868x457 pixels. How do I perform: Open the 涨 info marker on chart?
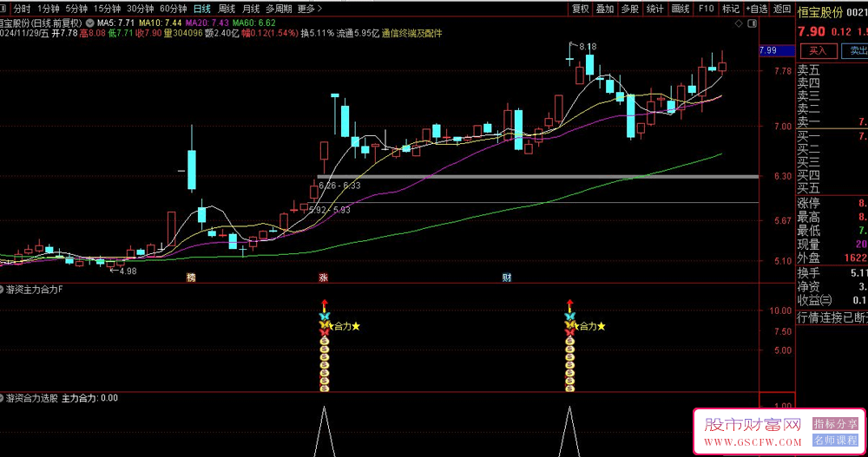point(323,277)
